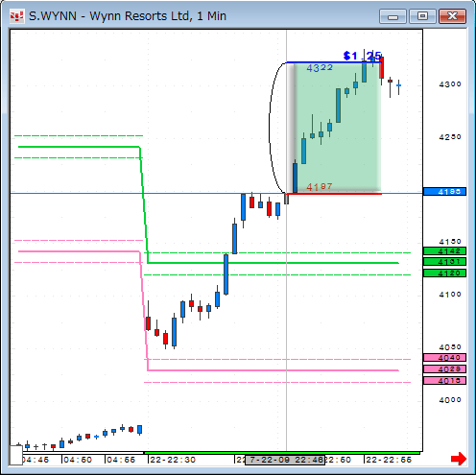Click the pink 4018 price label
Screen dimensions: 476x475
[444, 381]
